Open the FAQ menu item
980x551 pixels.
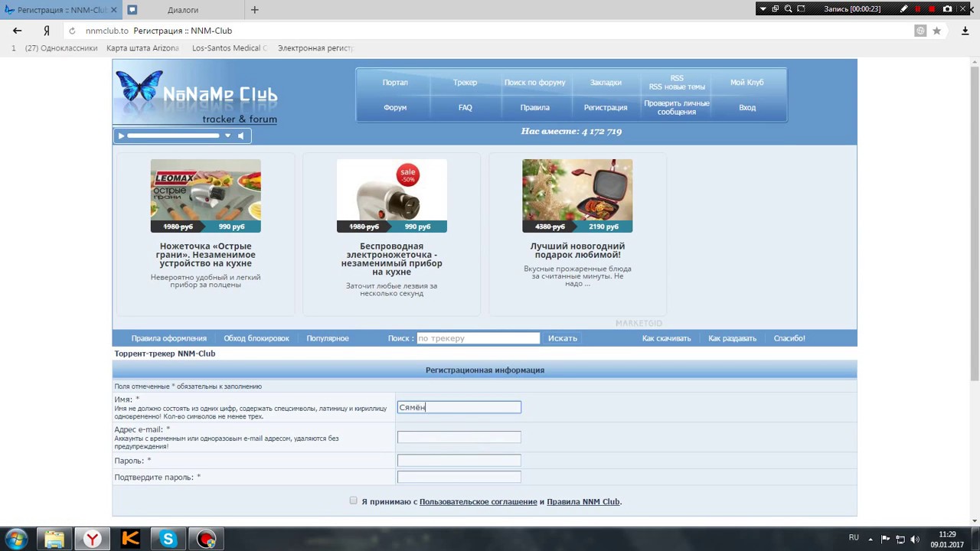point(465,108)
